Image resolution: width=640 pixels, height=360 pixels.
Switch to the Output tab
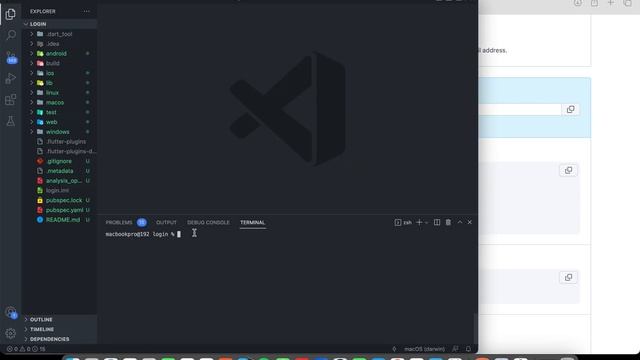166,222
